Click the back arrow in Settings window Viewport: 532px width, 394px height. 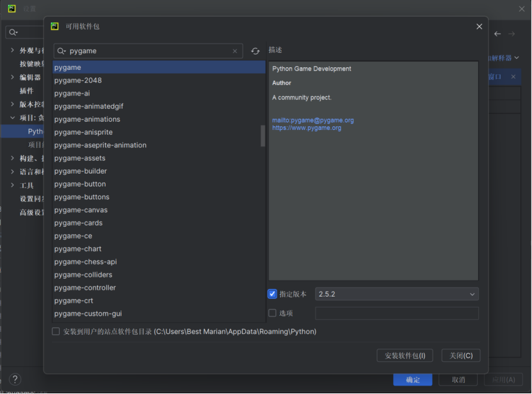[x=497, y=33]
